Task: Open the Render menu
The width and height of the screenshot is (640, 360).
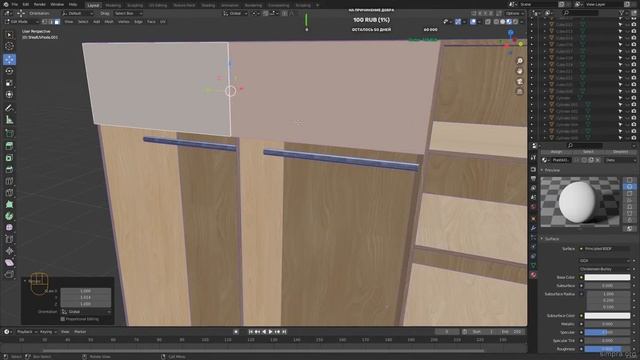Action: (40, 4)
